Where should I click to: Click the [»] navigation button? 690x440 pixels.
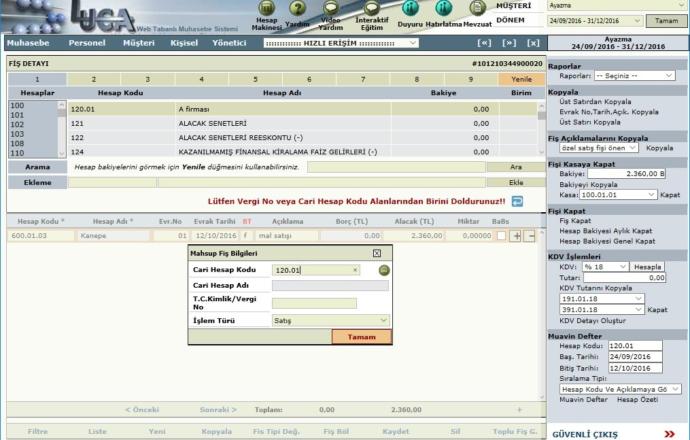tap(509, 43)
